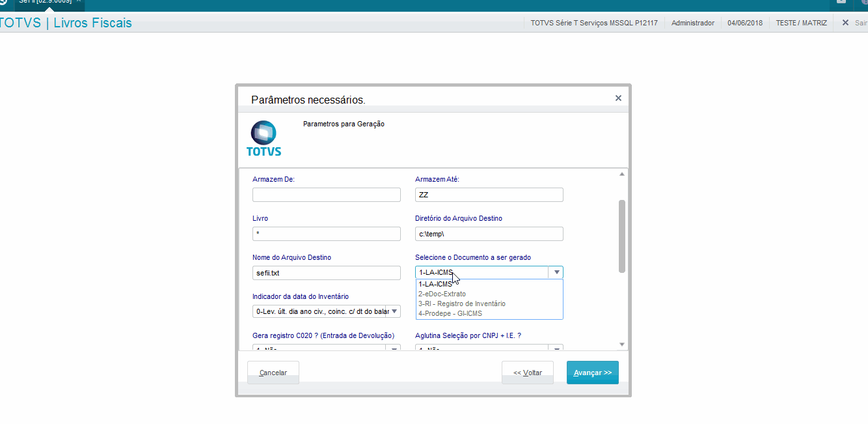The image size is (868, 424).
Task: Choose 3-RI - Registro de Inventário
Action: (x=489, y=304)
